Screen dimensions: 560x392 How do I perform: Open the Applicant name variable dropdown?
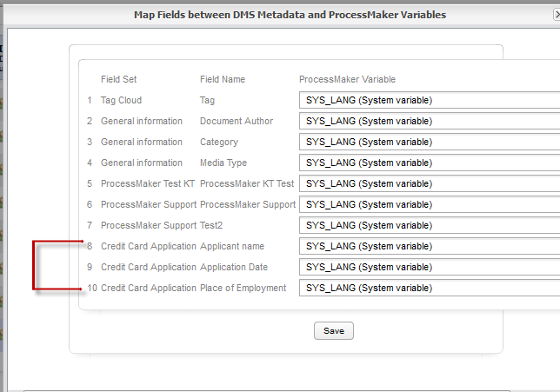click(x=430, y=246)
